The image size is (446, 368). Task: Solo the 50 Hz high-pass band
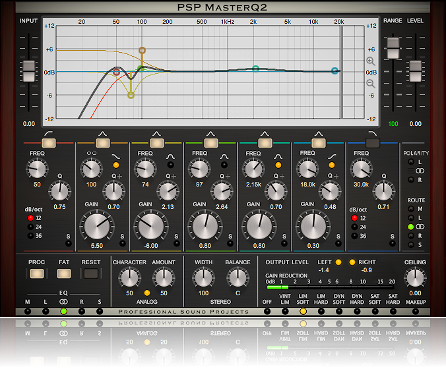point(68,243)
